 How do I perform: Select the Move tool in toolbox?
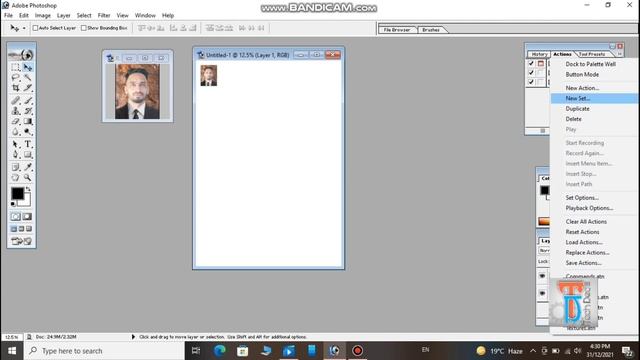coord(28,67)
